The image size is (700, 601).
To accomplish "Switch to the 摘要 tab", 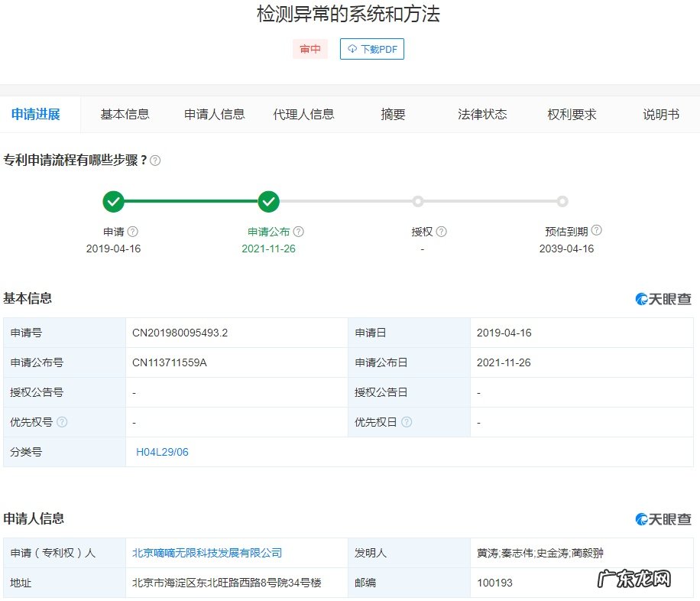I will [x=392, y=113].
